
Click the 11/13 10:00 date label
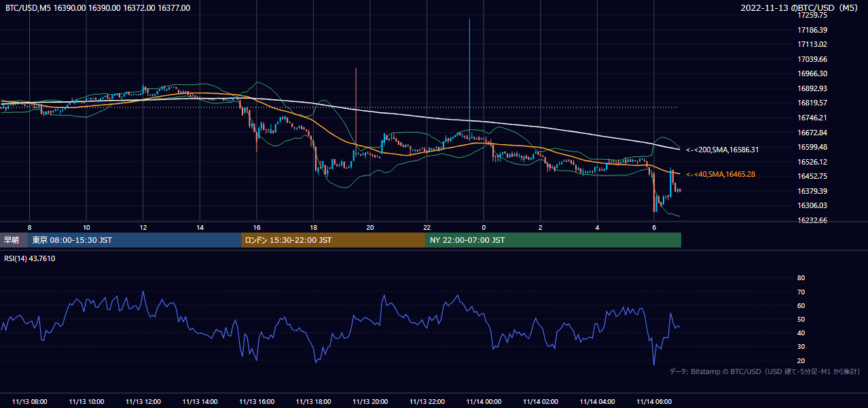86,402
